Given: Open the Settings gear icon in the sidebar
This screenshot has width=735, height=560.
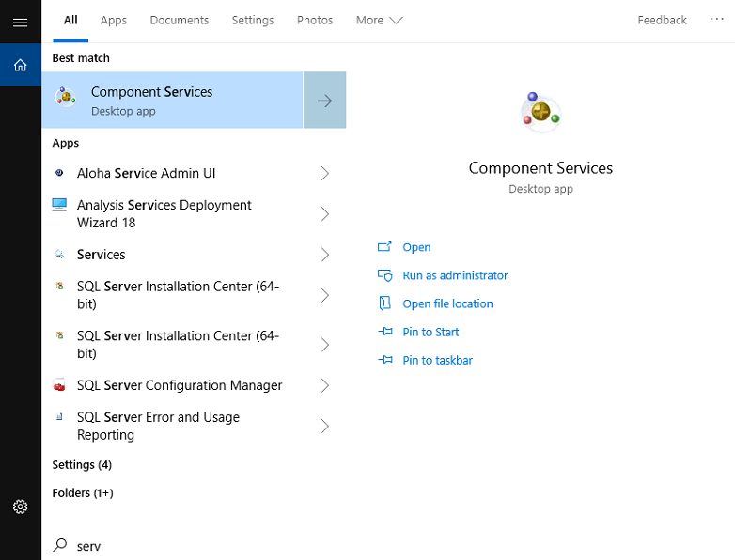Looking at the screenshot, I should click(20, 506).
